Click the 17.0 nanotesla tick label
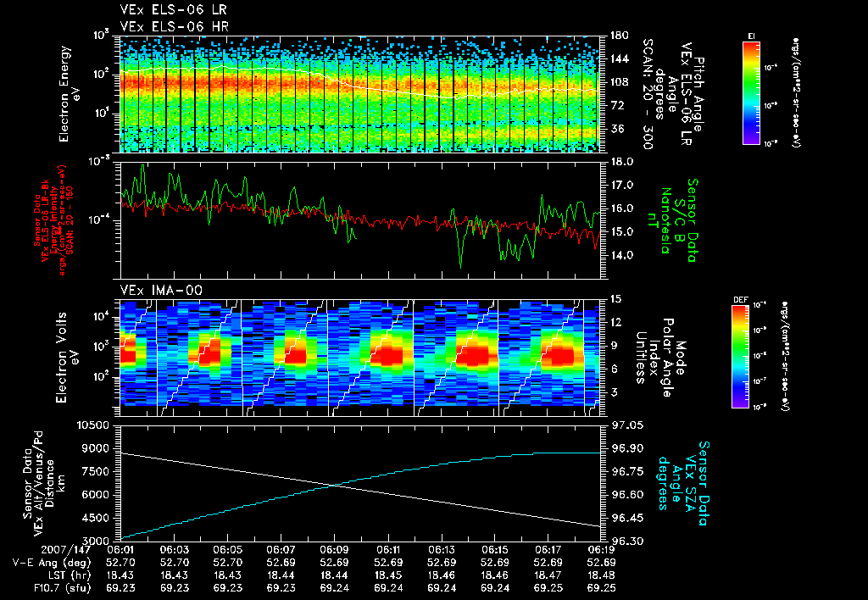Image resolution: width=868 pixels, height=600 pixels. (622, 185)
